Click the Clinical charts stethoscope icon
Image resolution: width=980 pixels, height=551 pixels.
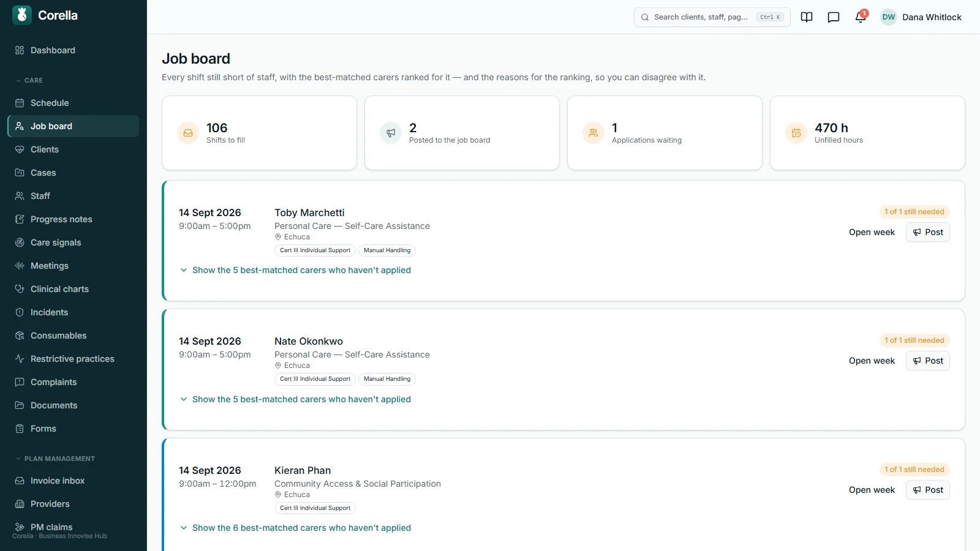point(20,289)
